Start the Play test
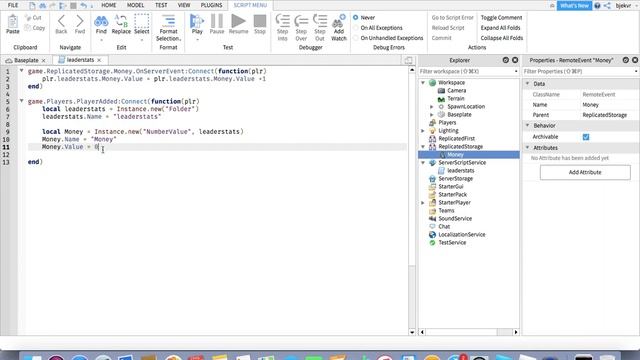 point(197,24)
